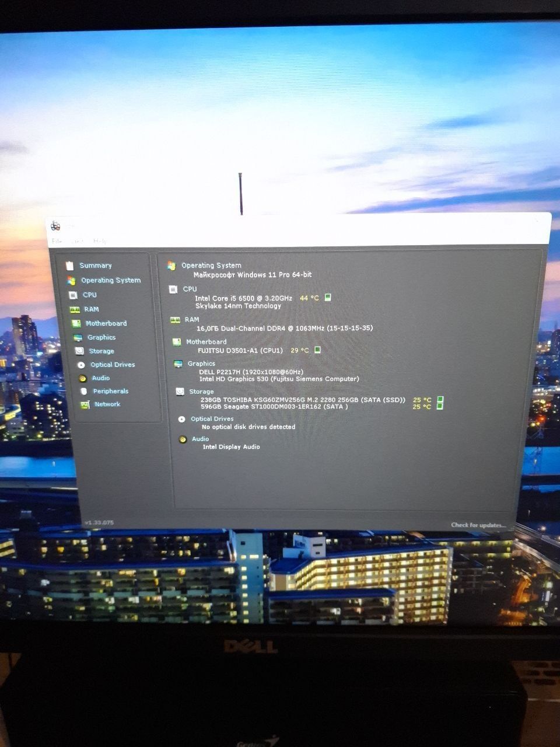
Task: Click the 'Intel Core i5 6500 @ 3.20GHz' text
Action: [x=243, y=298]
